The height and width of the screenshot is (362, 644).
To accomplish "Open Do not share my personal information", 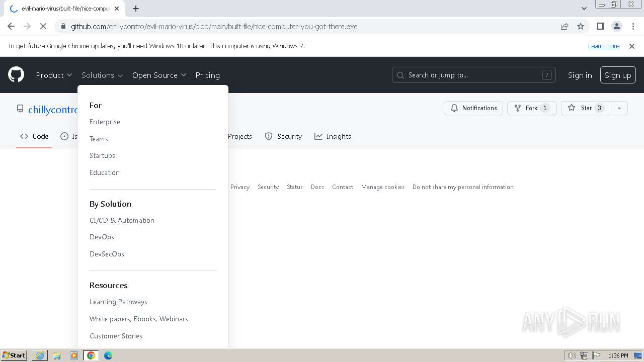I will [x=463, y=187].
